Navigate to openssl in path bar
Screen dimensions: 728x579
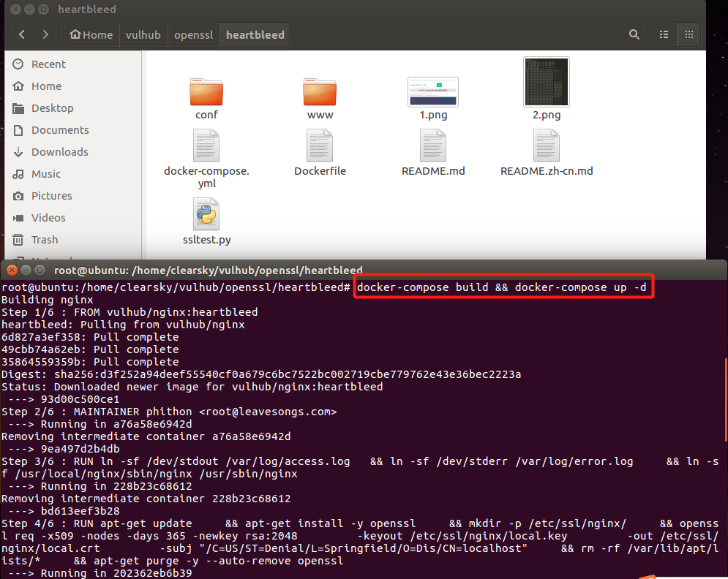point(194,35)
